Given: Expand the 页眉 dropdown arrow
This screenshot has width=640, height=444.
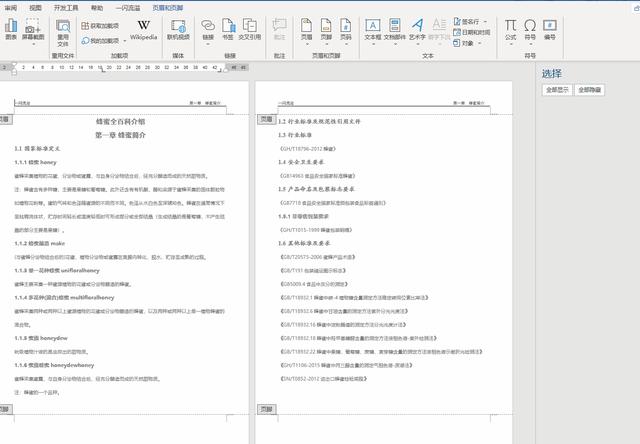Looking at the screenshot, I should click(x=307, y=44).
